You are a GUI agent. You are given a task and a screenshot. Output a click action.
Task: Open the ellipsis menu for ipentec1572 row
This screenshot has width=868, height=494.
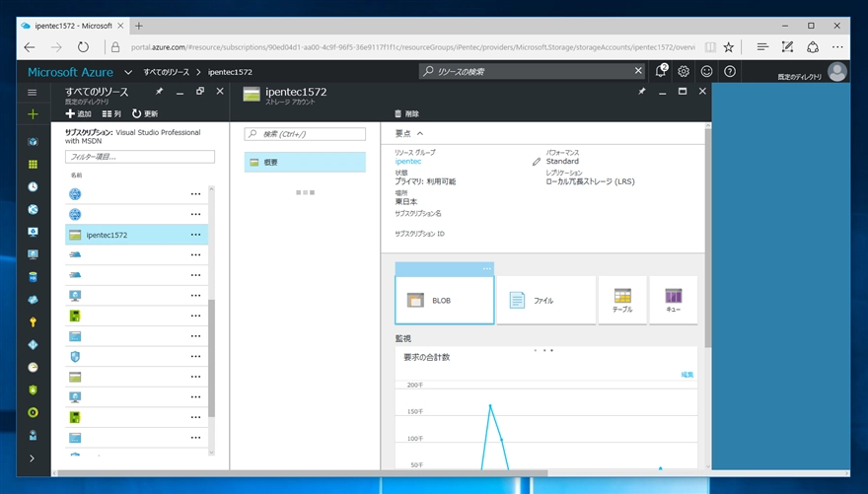[x=195, y=235]
